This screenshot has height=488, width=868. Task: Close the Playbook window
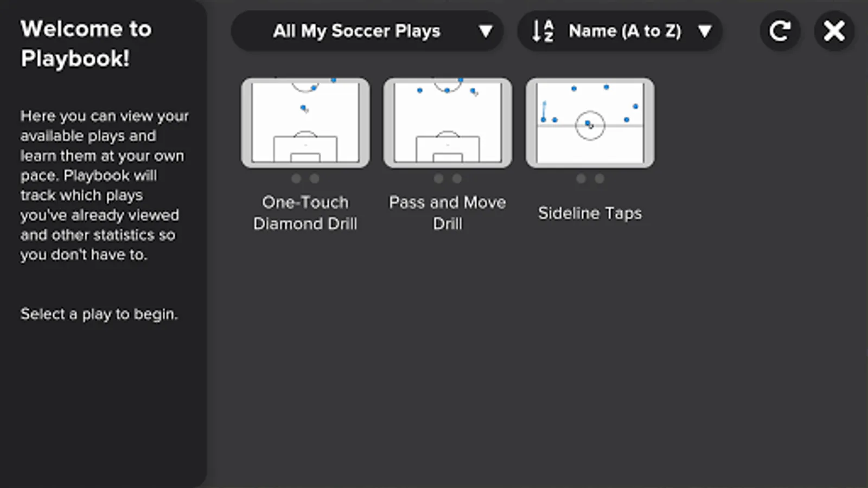pos(834,31)
